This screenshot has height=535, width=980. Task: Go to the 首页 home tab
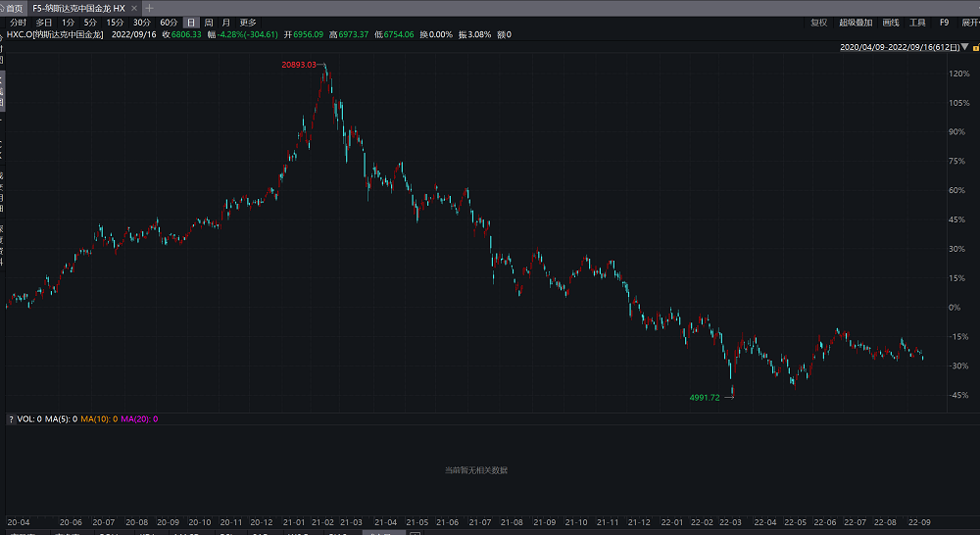(13, 8)
